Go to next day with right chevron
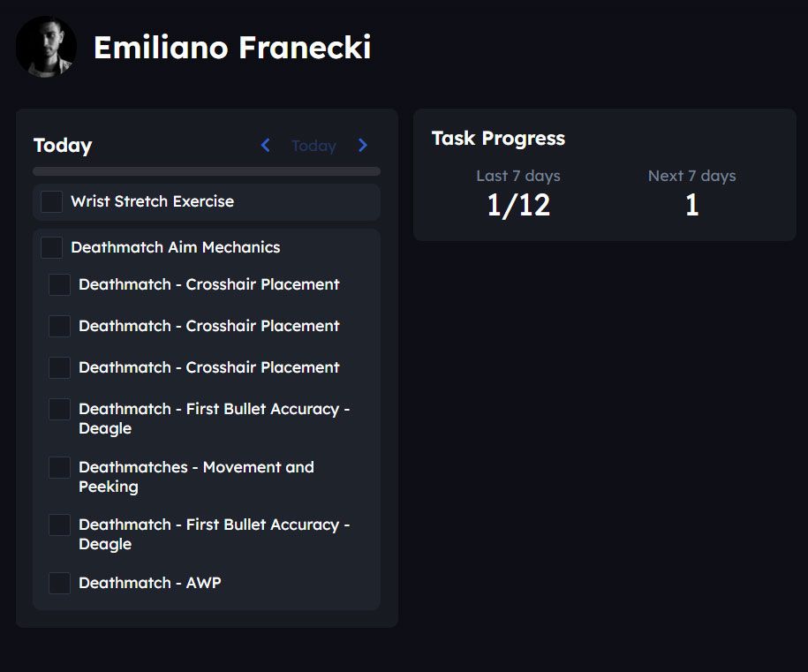 point(363,146)
